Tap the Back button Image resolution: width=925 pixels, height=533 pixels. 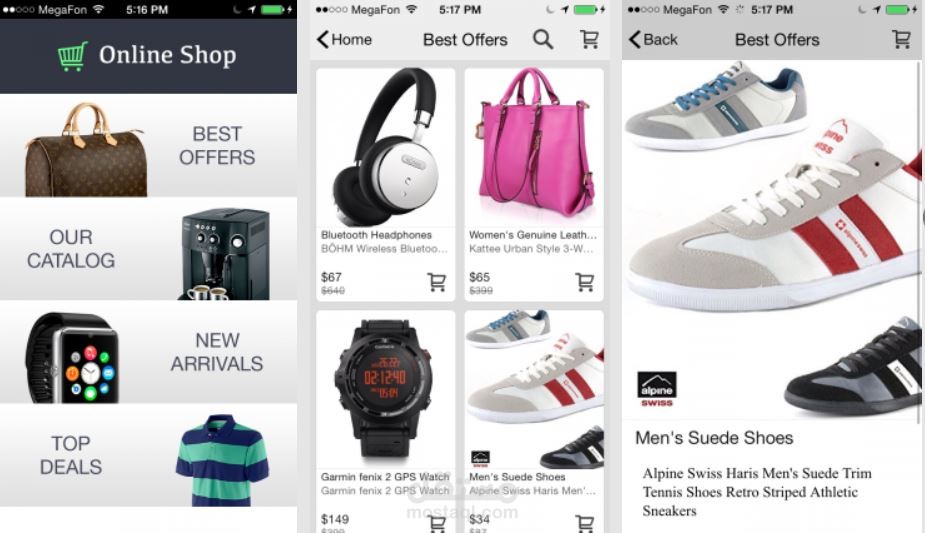(x=653, y=40)
